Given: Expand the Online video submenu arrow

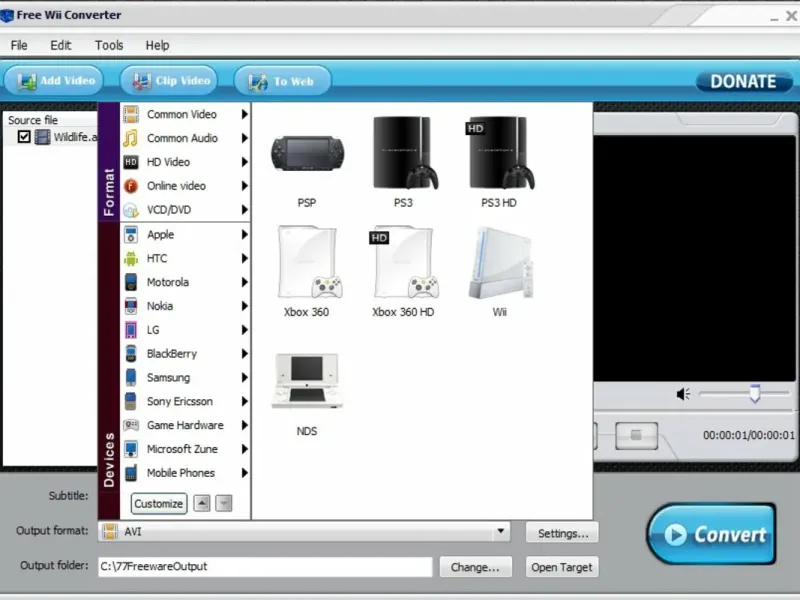Looking at the screenshot, I should click(244, 186).
